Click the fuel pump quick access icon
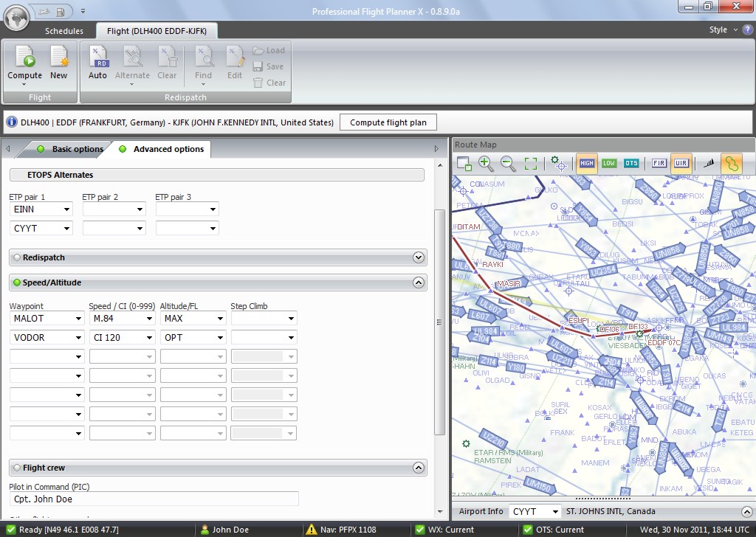 coord(61,11)
